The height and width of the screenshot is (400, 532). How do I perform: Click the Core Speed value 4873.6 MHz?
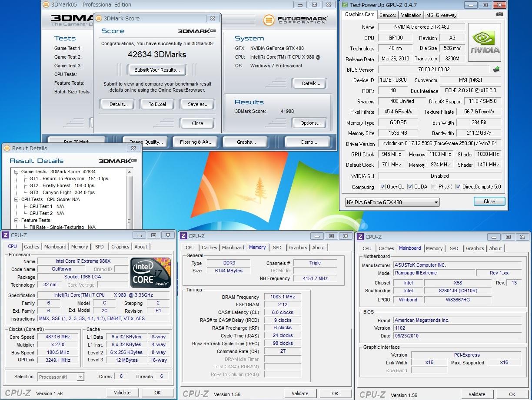click(x=58, y=337)
